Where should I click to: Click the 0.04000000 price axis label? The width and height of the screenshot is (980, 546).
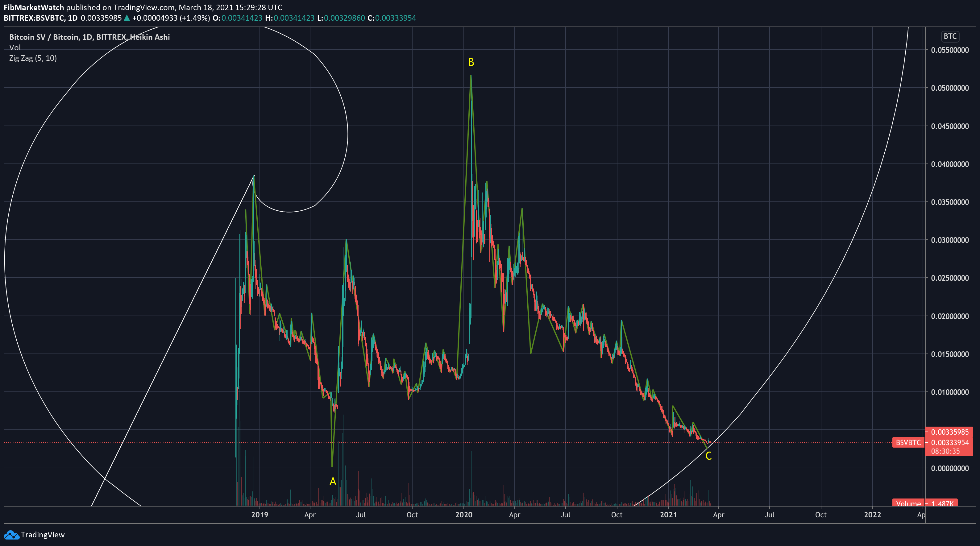coord(950,164)
